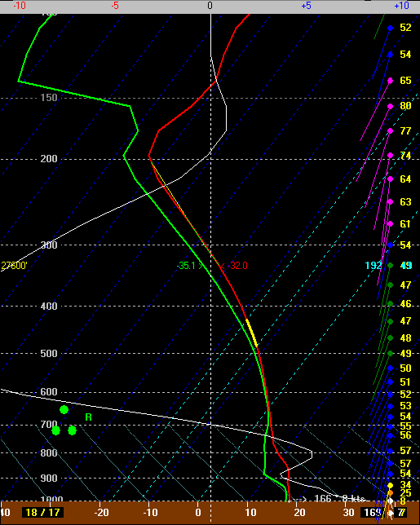Click the 800 pressure level label
This screenshot has width=420, height=525.
(49, 453)
